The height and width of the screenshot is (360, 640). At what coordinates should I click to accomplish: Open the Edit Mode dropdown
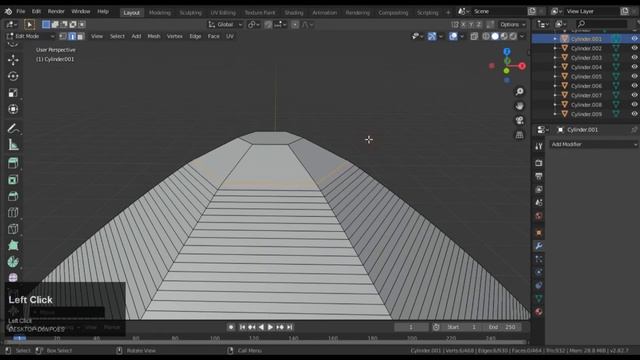pos(30,36)
